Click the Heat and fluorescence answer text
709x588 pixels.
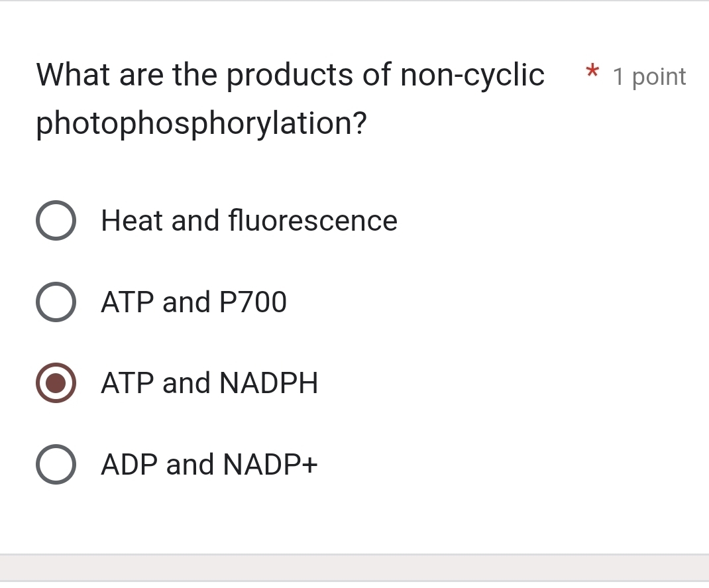pos(248,220)
